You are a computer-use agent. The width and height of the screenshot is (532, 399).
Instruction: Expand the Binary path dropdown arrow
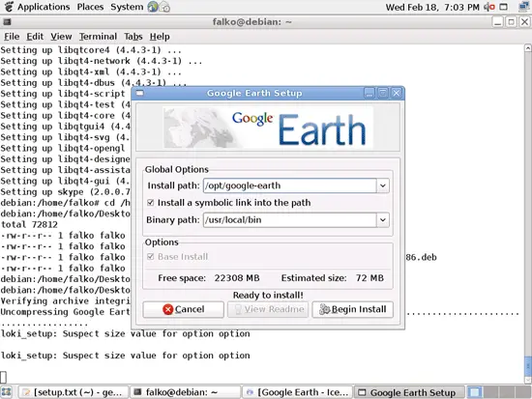[383, 220]
